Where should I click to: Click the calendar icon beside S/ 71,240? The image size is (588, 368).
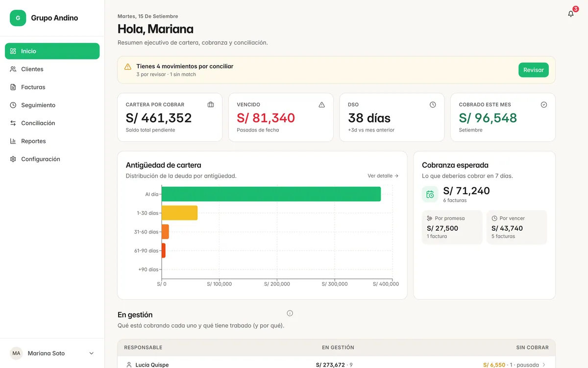tap(430, 194)
